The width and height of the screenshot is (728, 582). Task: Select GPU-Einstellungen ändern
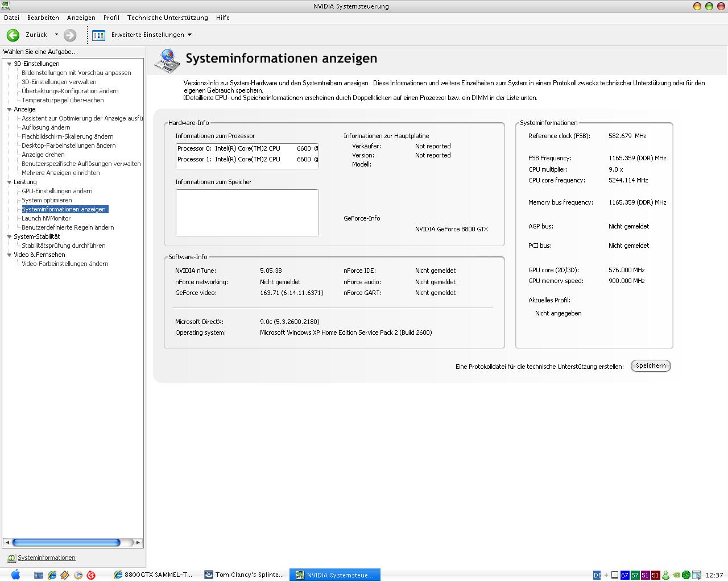point(57,191)
